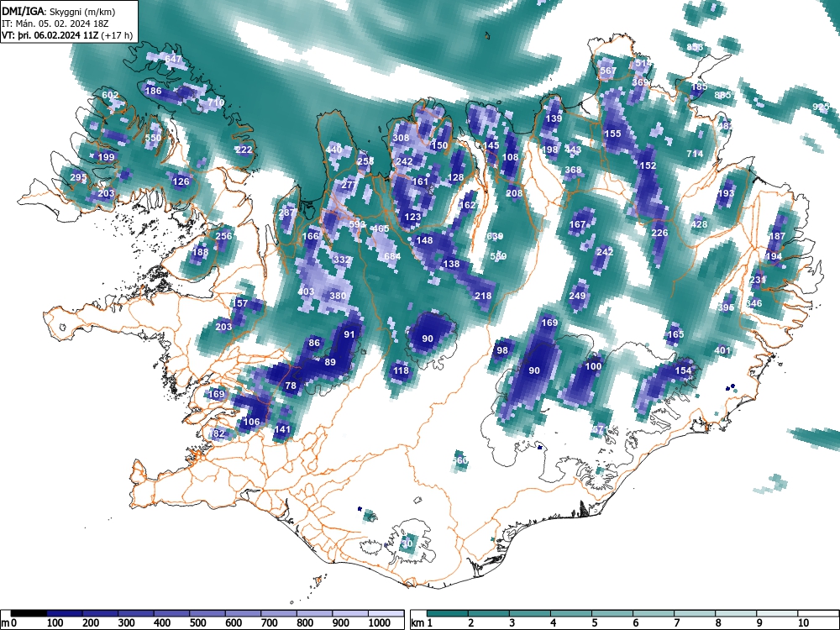Image resolution: width=840 pixels, height=630 pixels.
Task: Click the visibility value 139
Action: tap(554, 118)
